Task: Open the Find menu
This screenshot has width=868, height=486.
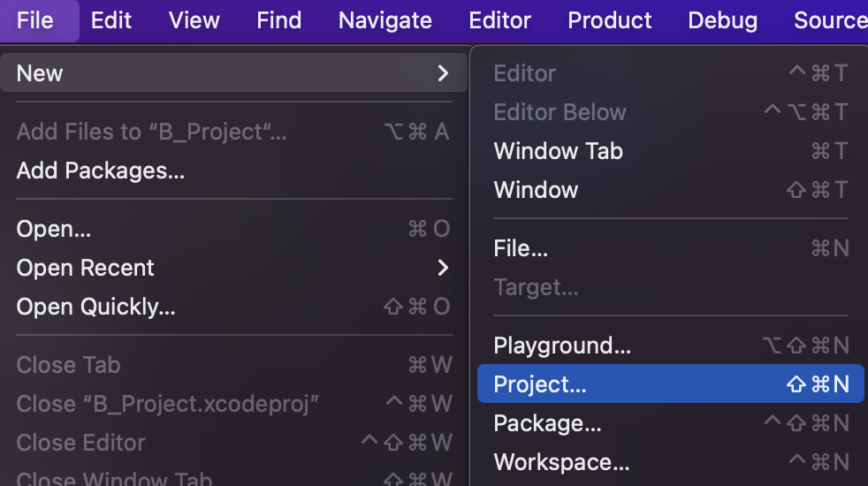Action: [279, 20]
